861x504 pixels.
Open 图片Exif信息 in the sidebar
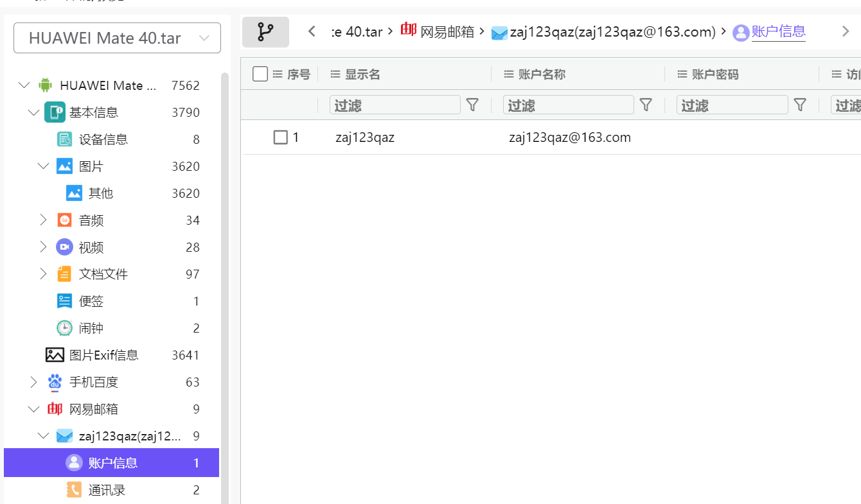point(103,355)
